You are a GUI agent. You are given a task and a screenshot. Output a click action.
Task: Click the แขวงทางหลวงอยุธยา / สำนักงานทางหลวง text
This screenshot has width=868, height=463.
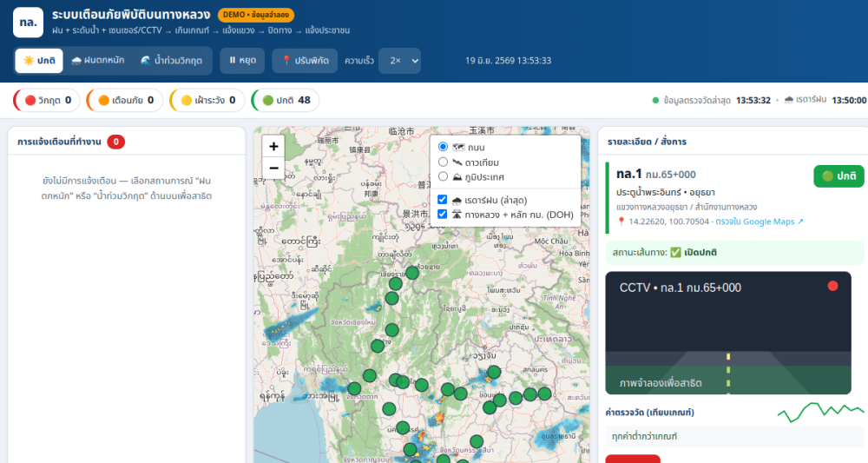[x=687, y=207]
